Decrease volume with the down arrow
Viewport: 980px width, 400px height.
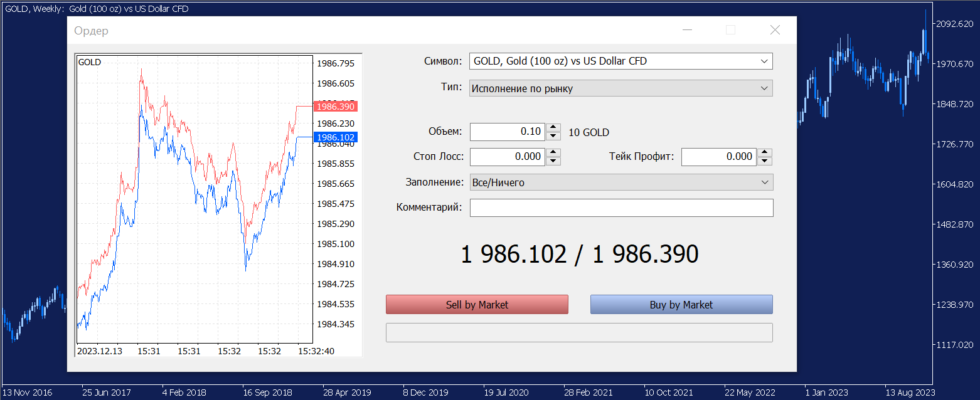pos(553,136)
